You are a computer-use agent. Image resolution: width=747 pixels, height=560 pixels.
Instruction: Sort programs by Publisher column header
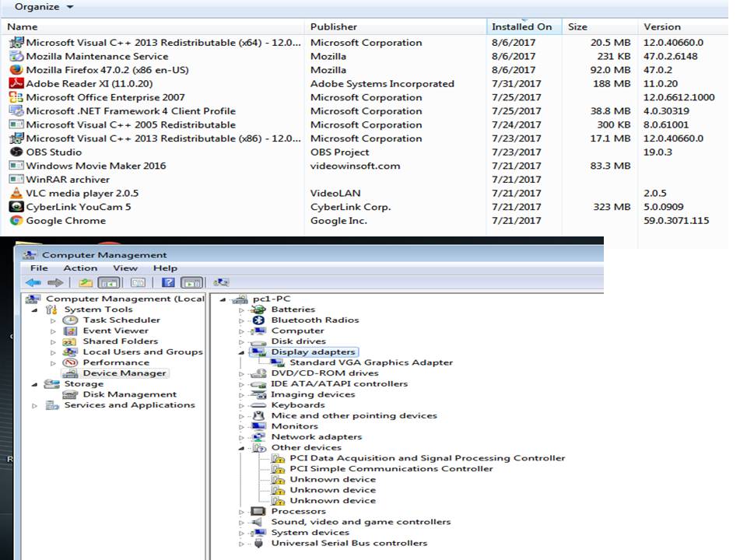(395, 26)
